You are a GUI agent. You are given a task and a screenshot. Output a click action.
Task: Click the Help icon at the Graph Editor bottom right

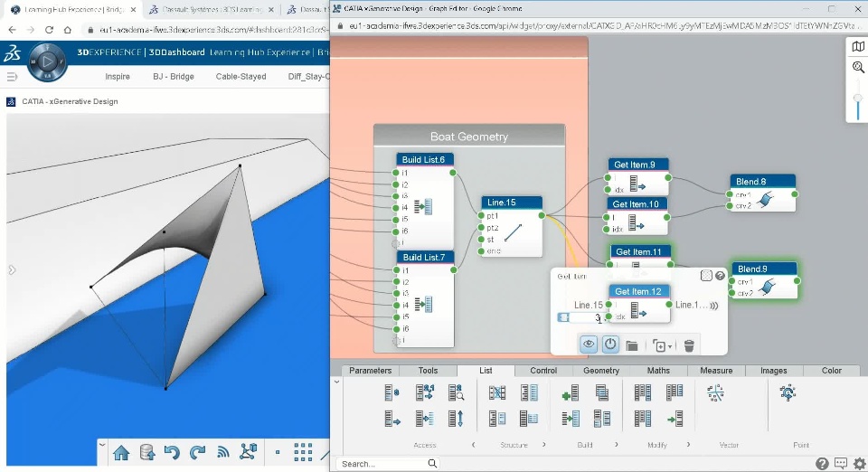coord(822,464)
